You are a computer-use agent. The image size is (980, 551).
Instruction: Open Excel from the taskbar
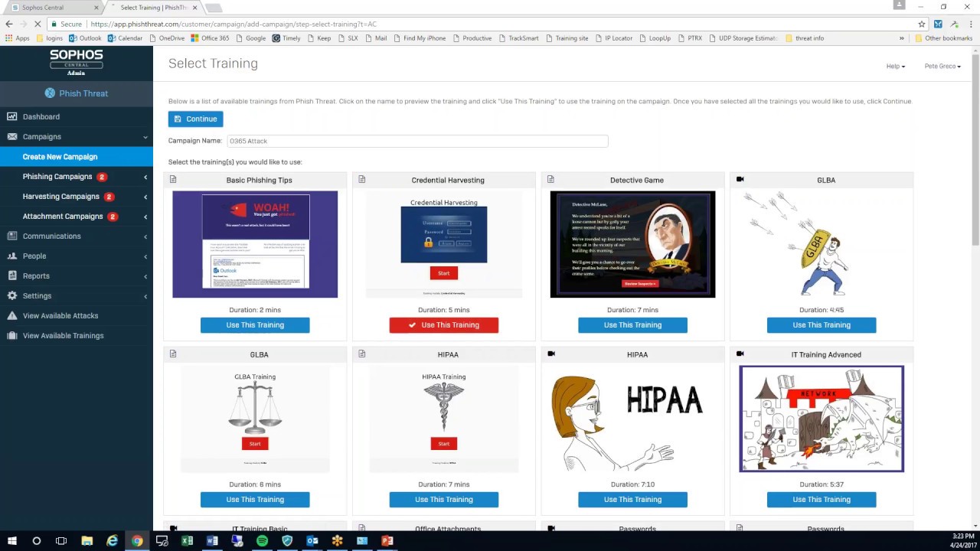pos(187,541)
